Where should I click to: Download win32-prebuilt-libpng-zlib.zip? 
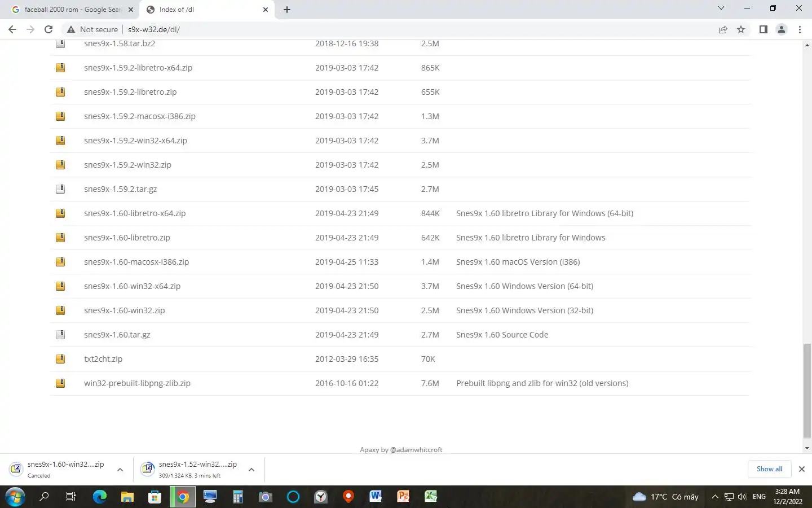pos(137,383)
